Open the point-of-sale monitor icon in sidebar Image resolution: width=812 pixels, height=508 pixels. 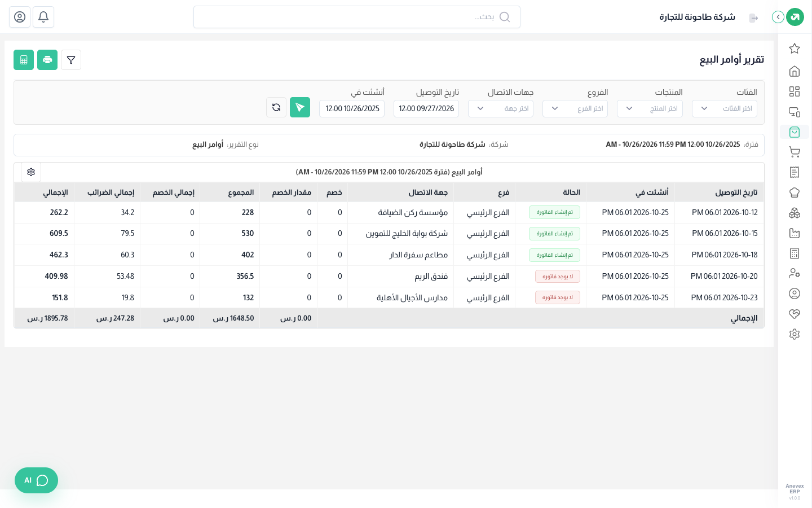795,112
